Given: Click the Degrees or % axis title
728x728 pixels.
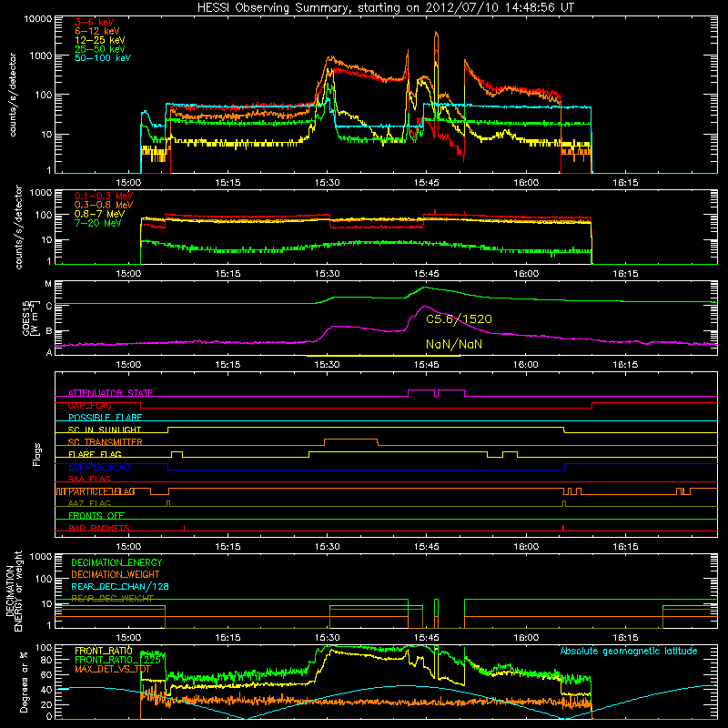Looking at the screenshot, I should click(x=25, y=682).
